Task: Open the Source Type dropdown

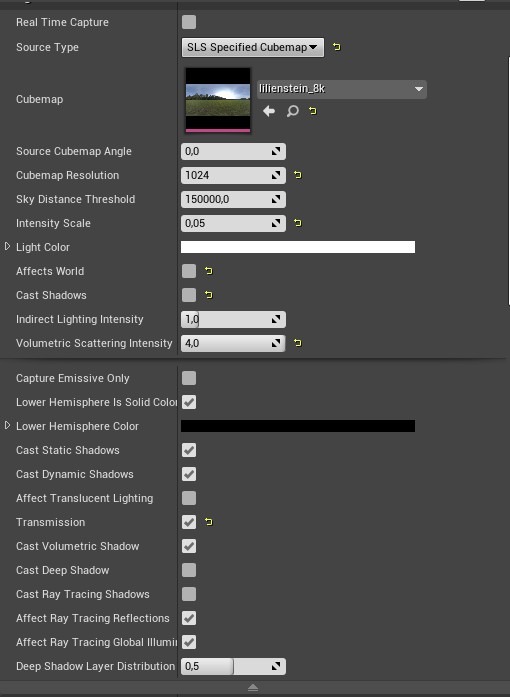Action: click(253, 47)
